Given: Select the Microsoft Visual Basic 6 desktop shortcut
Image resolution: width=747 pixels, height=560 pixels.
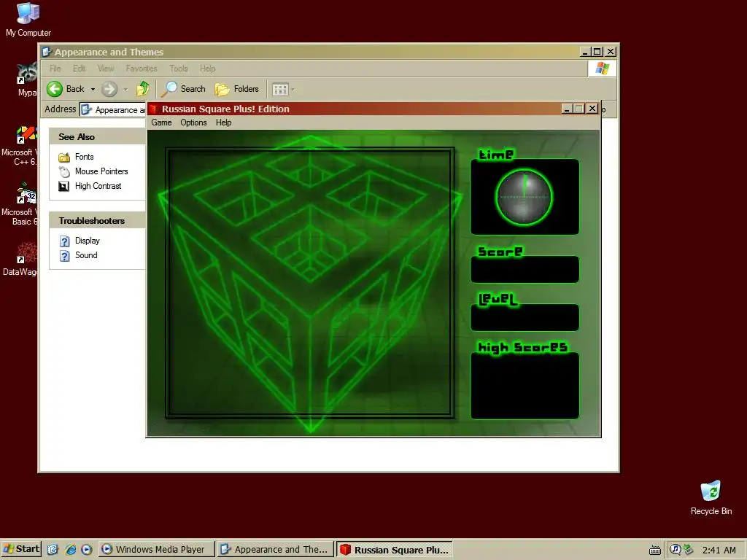Looking at the screenshot, I should [x=19, y=204].
